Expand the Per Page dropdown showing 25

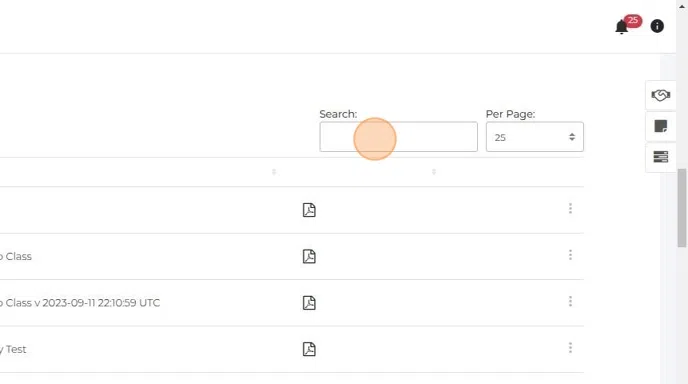(534, 137)
